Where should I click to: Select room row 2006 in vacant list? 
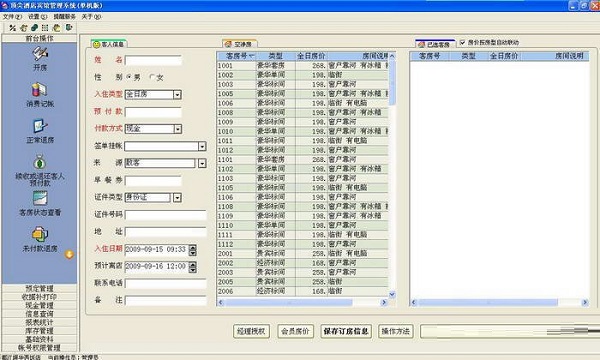(x=302, y=291)
